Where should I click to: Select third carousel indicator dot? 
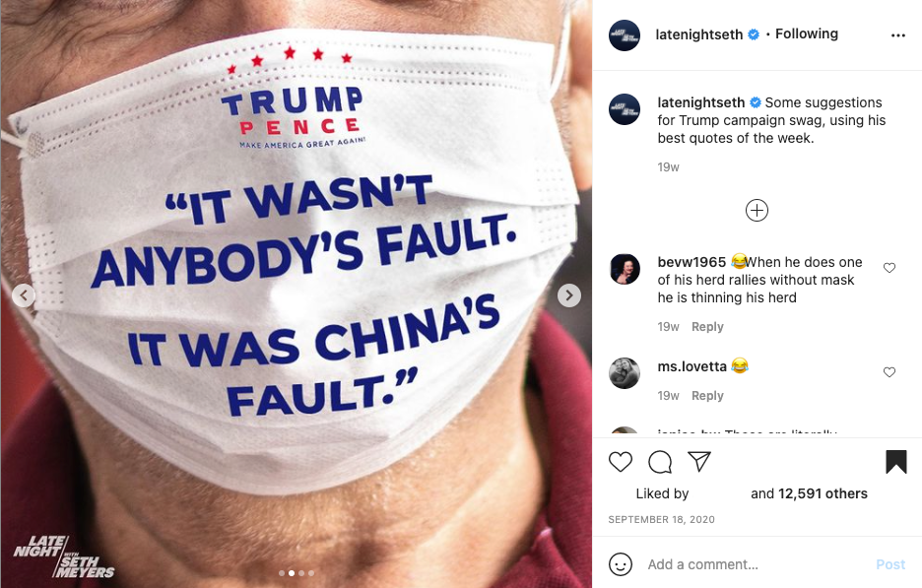[301, 572]
